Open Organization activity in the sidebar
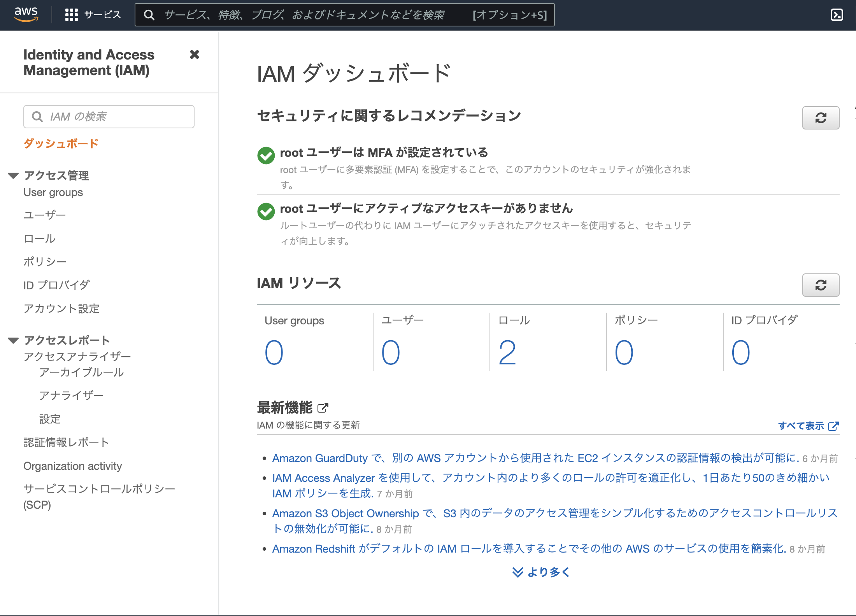Screen dimensions: 856x616 73,466
